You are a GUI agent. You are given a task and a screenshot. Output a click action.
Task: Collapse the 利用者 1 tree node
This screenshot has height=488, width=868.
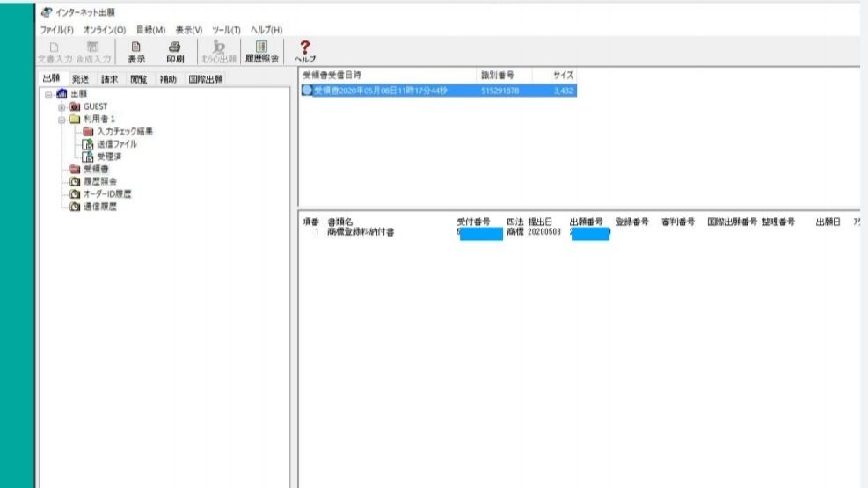click(x=62, y=119)
